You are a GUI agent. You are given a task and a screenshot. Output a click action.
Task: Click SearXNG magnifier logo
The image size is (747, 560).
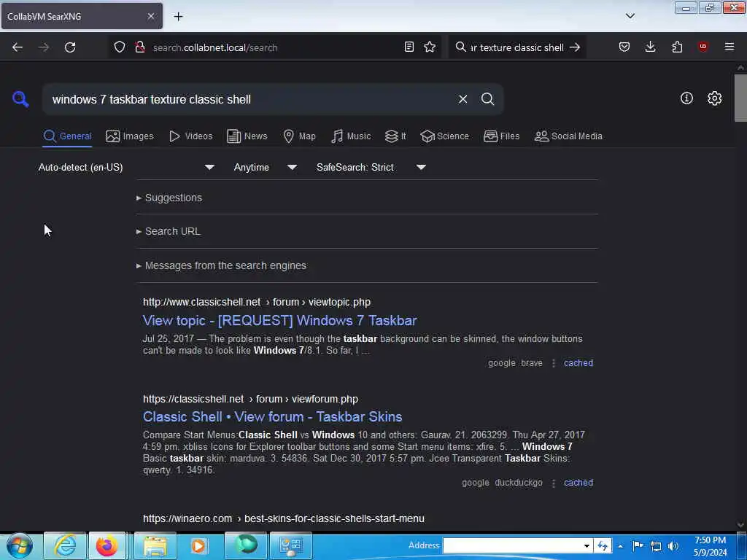click(x=20, y=99)
